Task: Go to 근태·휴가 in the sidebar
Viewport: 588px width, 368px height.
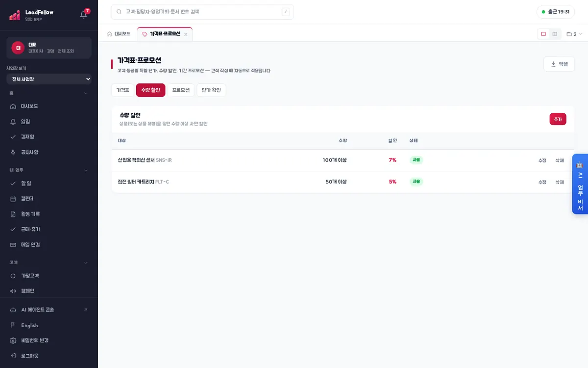Action: (49, 229)
